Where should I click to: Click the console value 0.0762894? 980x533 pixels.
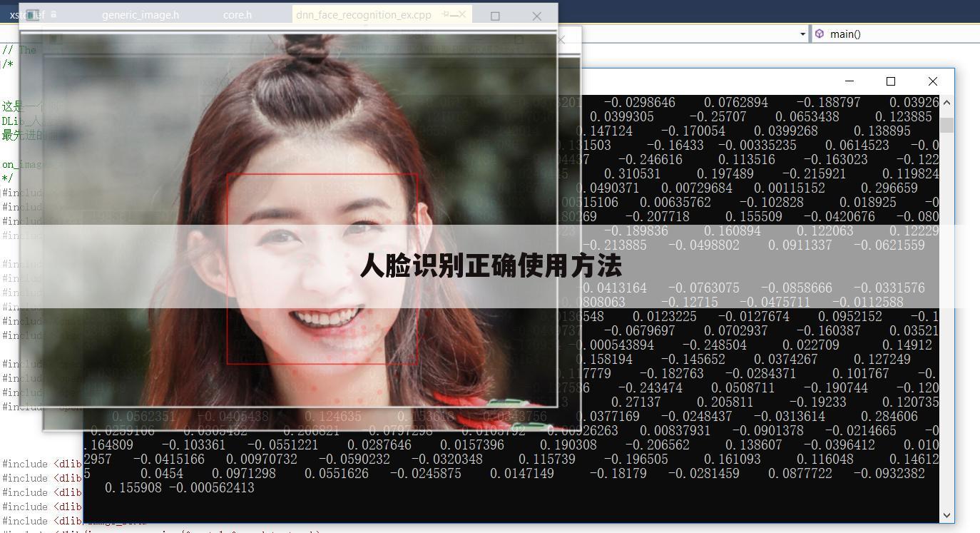coord(735,103)
